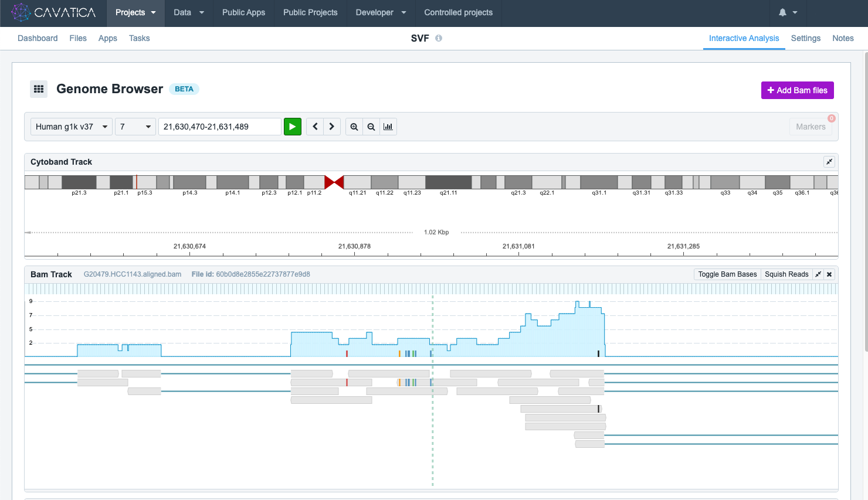This screenshot has height=500, width=868.
Task: Click the G20479.HCC1143.aligned.bam file name
Action: (133, 274)
